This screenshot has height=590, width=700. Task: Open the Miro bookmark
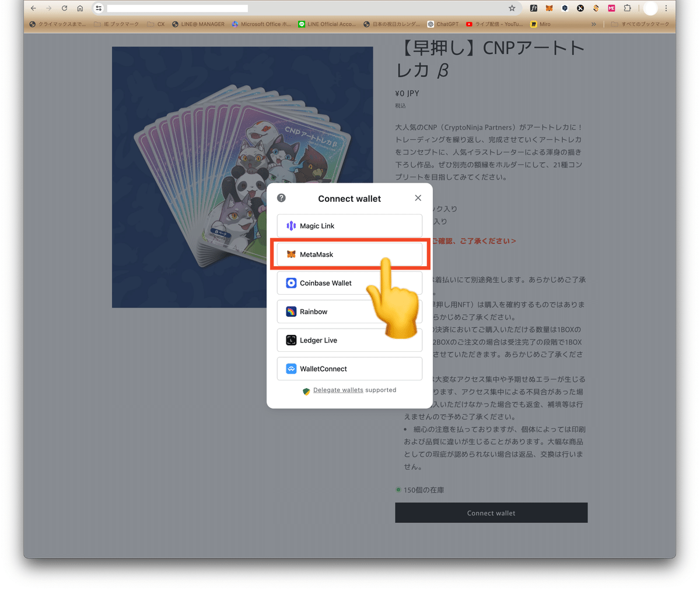(x=540, y=24)
